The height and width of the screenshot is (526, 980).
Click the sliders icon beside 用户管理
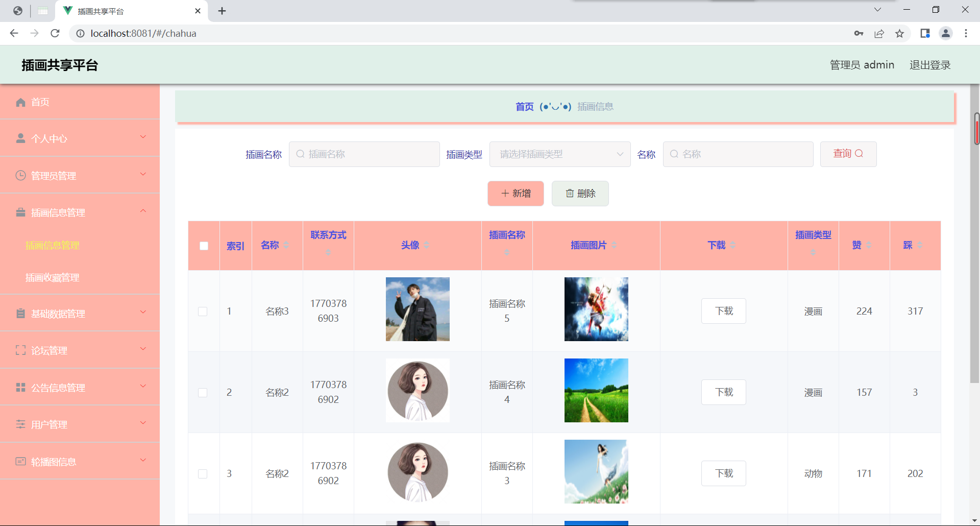pos(20,424)
